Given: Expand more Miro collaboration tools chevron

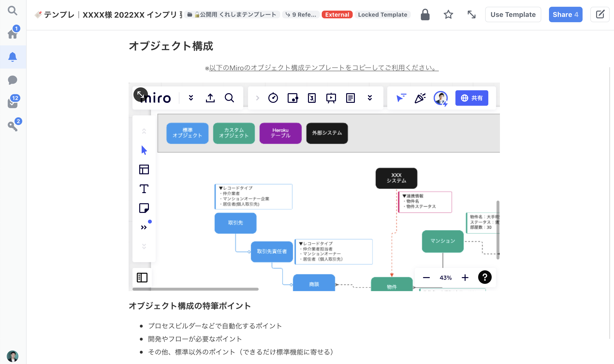Looking at the screenshot, I should tap(370, 98).
